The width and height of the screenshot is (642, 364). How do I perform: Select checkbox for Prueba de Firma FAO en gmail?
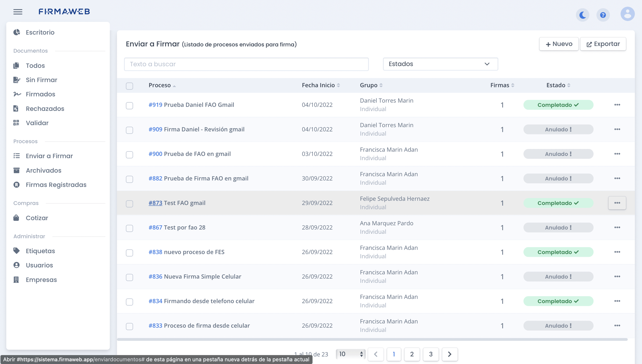click(129, 179)
